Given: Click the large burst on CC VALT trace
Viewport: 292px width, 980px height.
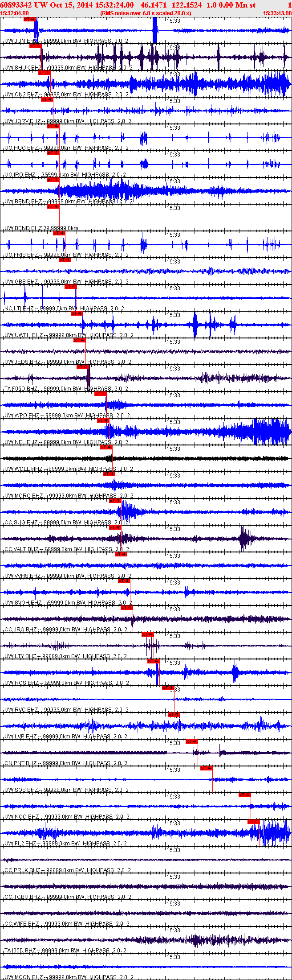Looking at the screenshot, I should 244,539.
